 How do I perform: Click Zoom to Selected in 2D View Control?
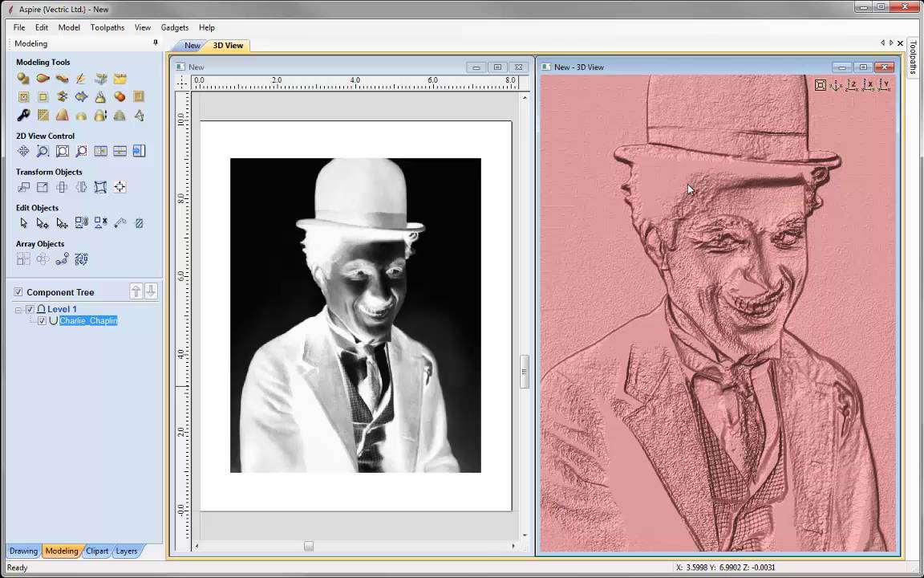pos(81,151)
